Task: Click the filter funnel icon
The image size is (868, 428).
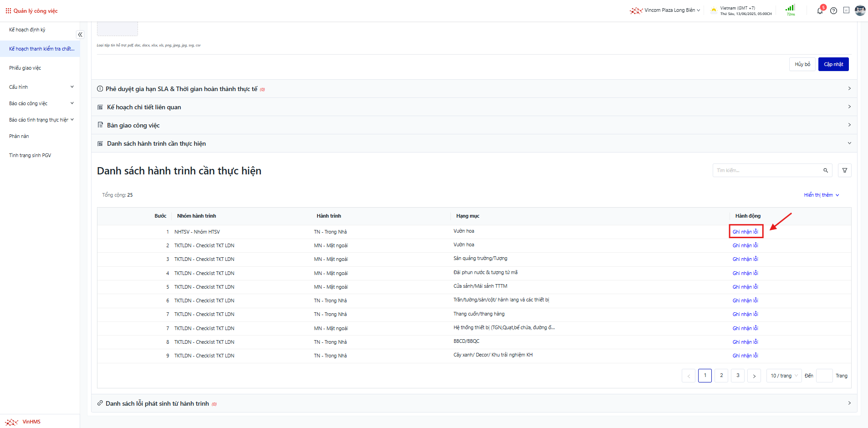Action: tap(845, 170)
